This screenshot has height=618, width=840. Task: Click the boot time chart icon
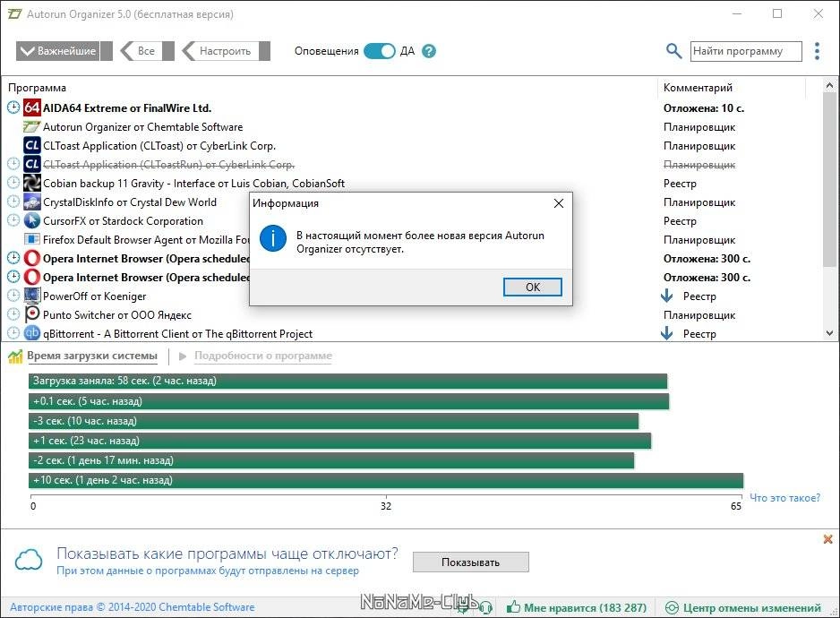tap(15, 356)
